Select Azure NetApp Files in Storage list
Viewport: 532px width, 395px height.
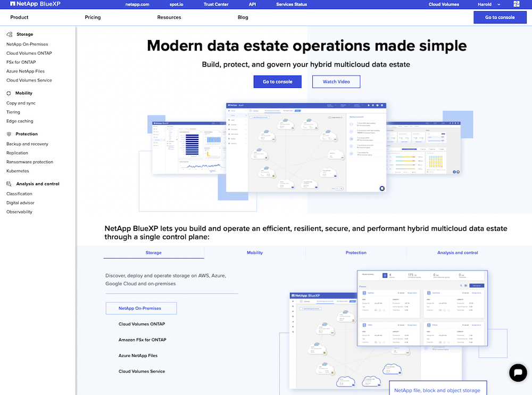[138, 356]
